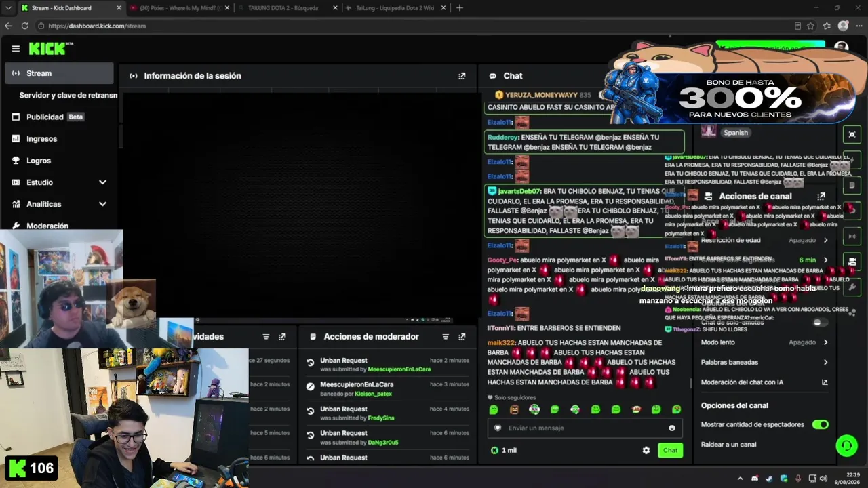Click the first green emote in quick emote row
Viewport: 868px width, 488px height.
click(x=494, y=409)
